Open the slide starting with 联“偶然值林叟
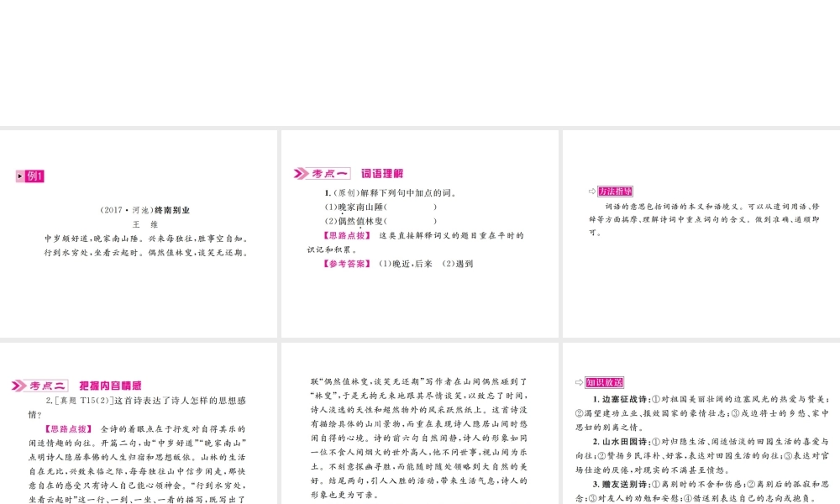This screenshot has height=504, width=840. click(419, 423)
